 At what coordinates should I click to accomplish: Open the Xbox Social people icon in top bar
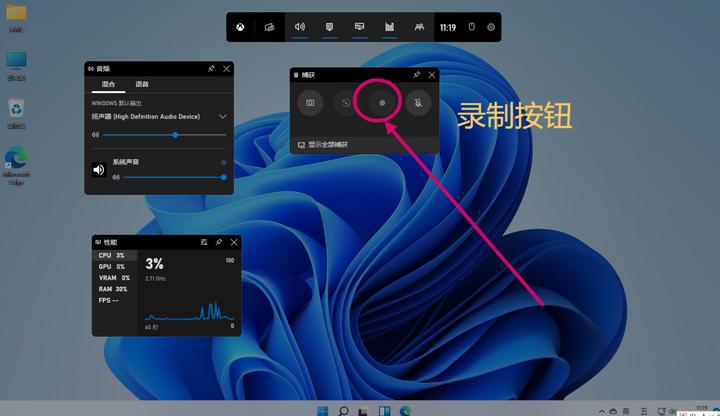coord(419,27)
